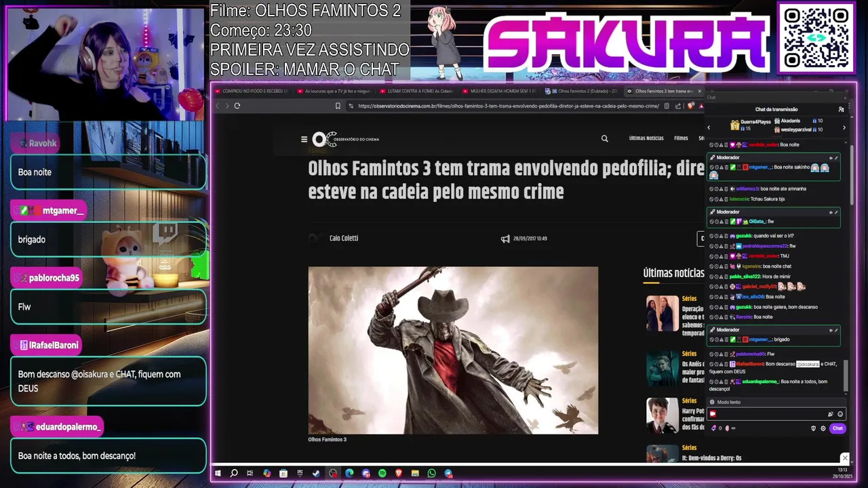Click the Observatório do Cinema logo
Viewport: 868px width, 488px height.
[346, 139]
